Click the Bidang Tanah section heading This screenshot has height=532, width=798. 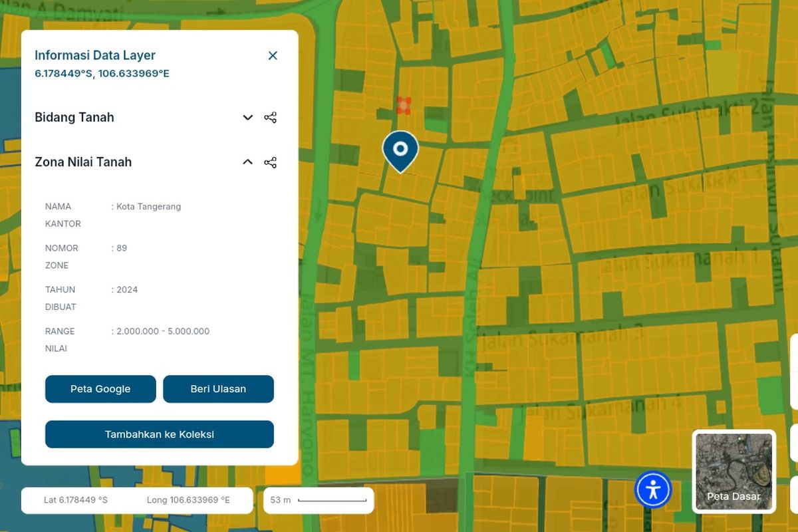pyautogui.click(x=74, y=118)
